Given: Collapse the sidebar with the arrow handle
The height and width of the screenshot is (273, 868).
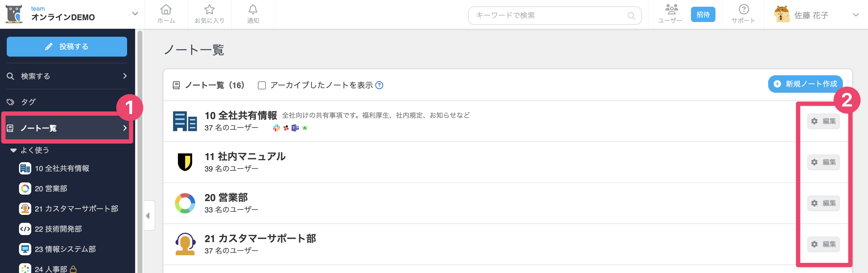Looking at the screenshot, I should (x=148, y=215).
